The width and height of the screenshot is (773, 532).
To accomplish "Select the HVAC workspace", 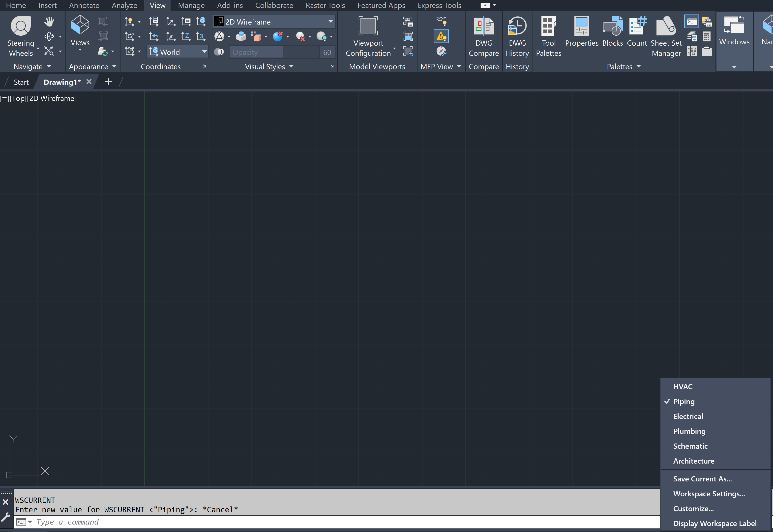I will pyautogui.click(x=683, y=386).
